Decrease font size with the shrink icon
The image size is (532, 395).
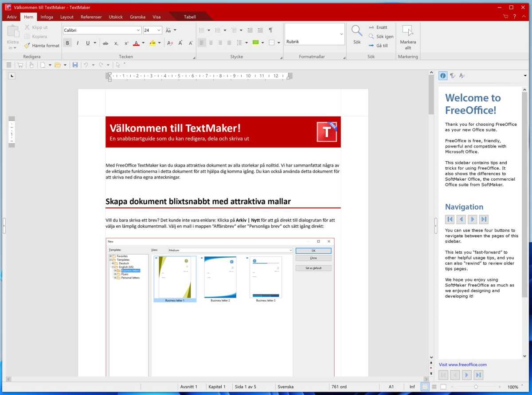click(x=191, y=43)
